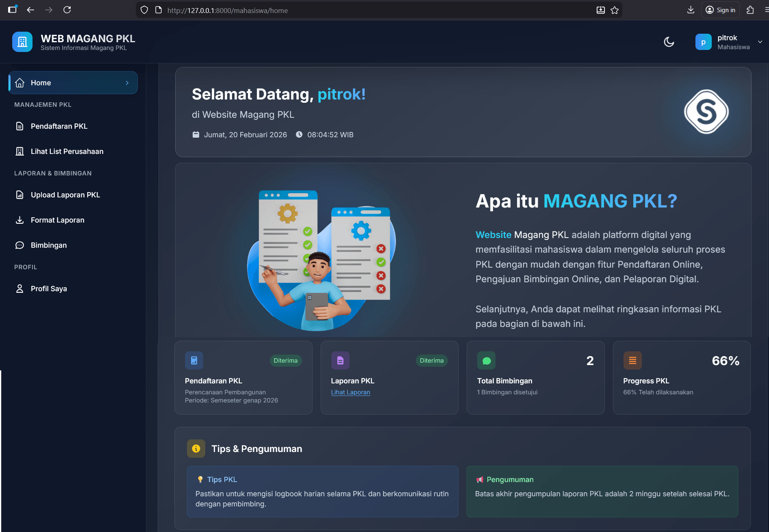The width and height of the screenshot is (769, 532).
Task: Click the download icon beside Format Laporan
Action: coord(20,220)
